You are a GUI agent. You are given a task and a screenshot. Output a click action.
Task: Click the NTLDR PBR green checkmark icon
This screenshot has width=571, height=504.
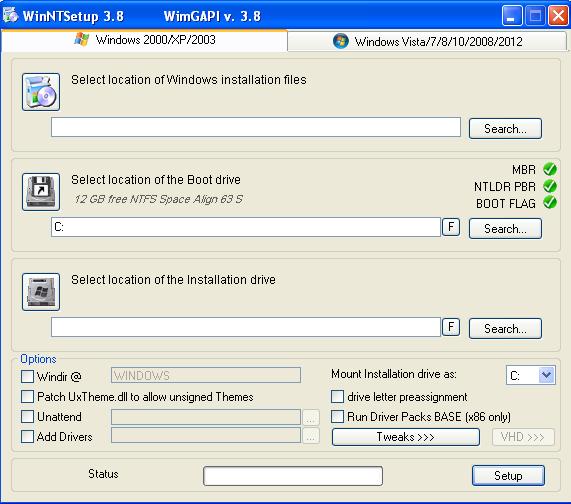coord(550,186)
